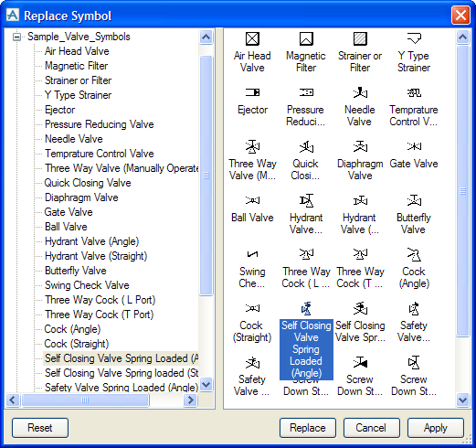This screenshot has height=448, width=476.
Task: Pick the Magnetic Filter symbol thumbnail
Action: (306, 39)
